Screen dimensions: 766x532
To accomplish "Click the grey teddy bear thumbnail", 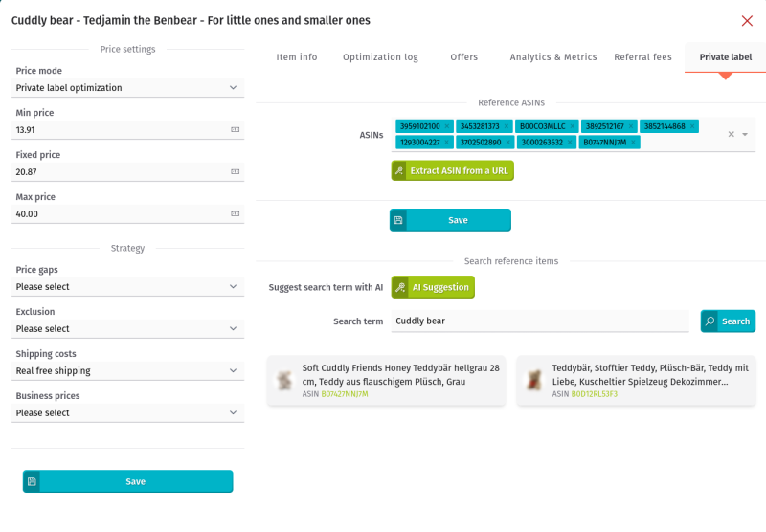I will pos(284,381).
